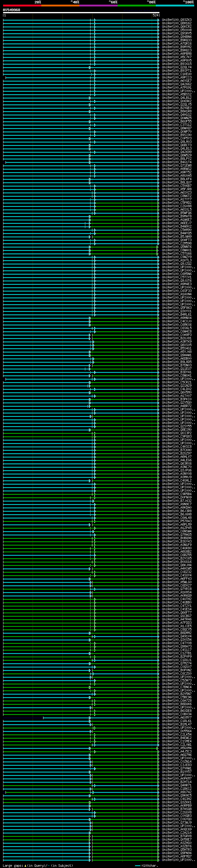
Task: Select UniRef100_A9PBM8 entry
Action: coord(177,54)
